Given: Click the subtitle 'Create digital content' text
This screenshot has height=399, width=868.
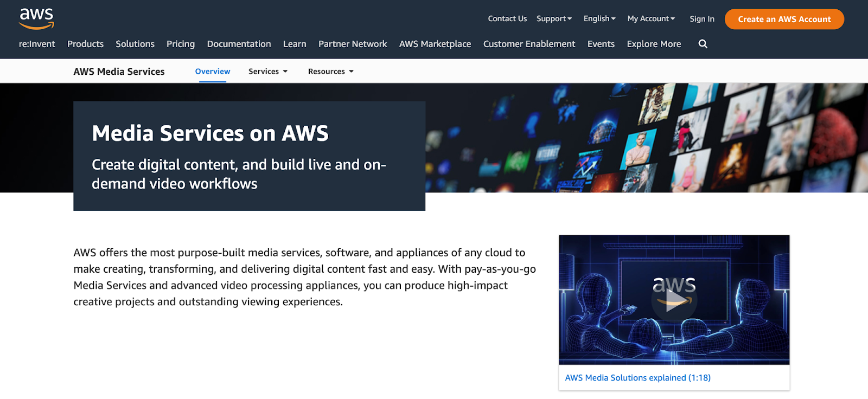Looking at the screenshot, I should [239, 174].
